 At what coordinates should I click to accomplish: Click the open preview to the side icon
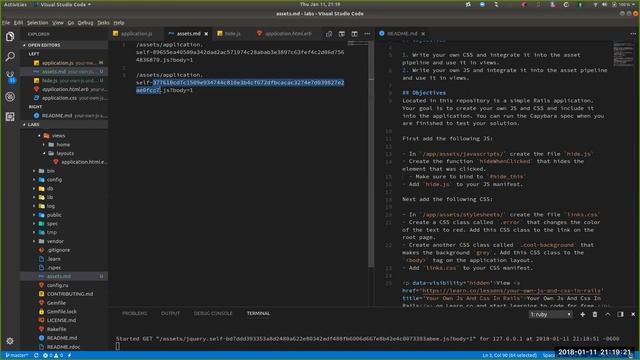click(x=342, y=34)
